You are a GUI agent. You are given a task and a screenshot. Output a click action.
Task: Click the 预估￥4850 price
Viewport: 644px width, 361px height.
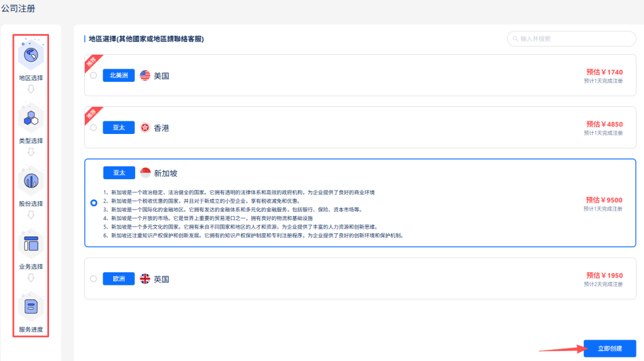point(604,124)
